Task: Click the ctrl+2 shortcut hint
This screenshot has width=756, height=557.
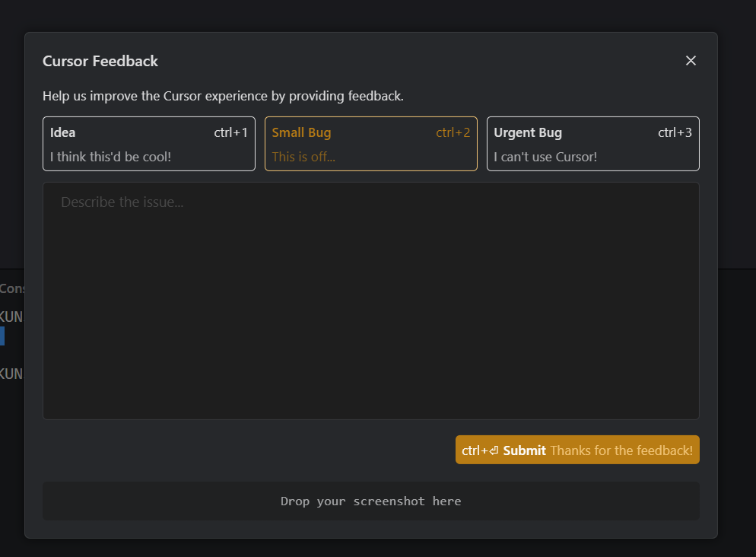Action: coord(453,133)
